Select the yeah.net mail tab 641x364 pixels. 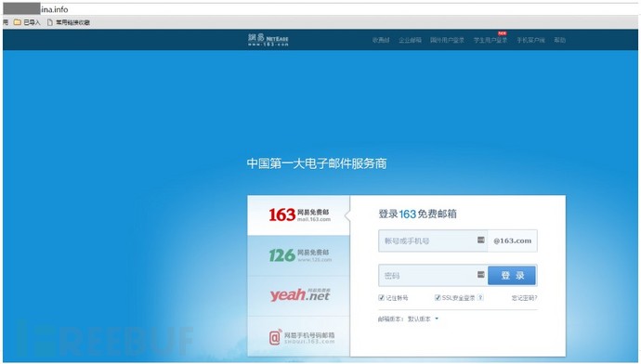tap(298, 295)
